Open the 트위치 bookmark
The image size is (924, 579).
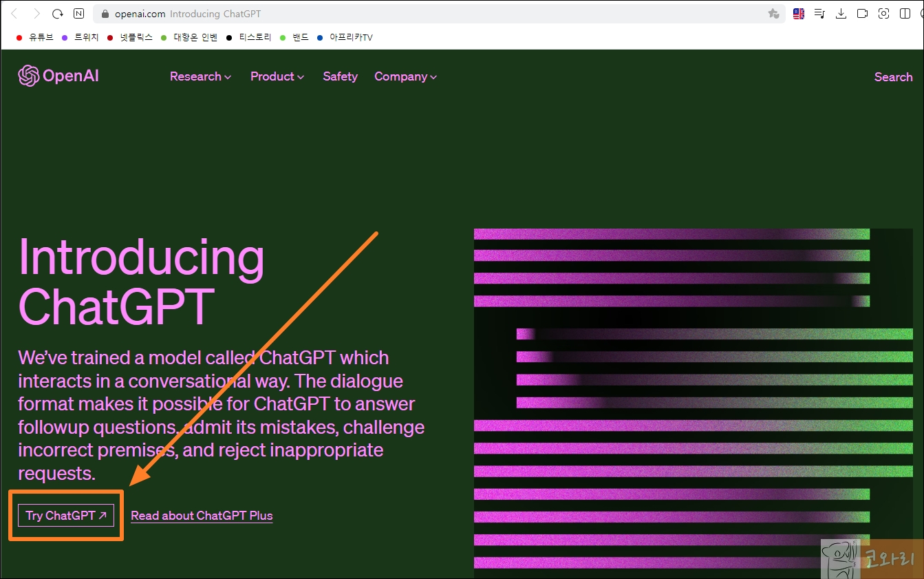point(80,37)
